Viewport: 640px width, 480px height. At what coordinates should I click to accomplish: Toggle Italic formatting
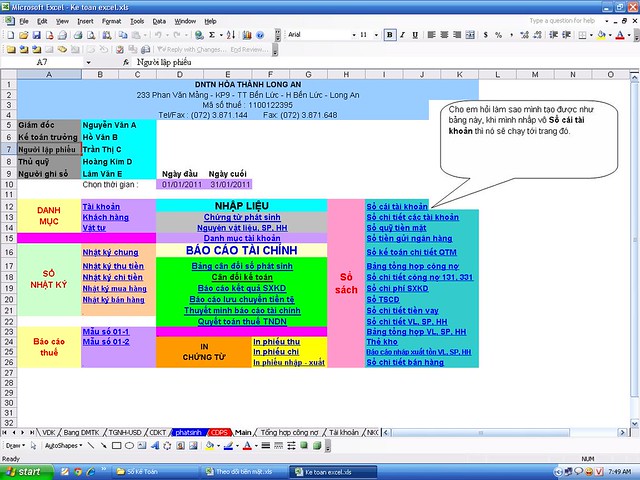(402, 34)
